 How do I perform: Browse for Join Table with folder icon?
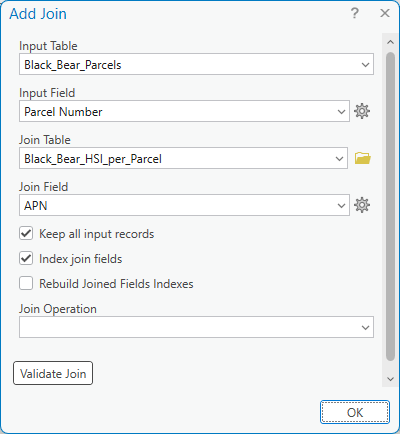362,158
